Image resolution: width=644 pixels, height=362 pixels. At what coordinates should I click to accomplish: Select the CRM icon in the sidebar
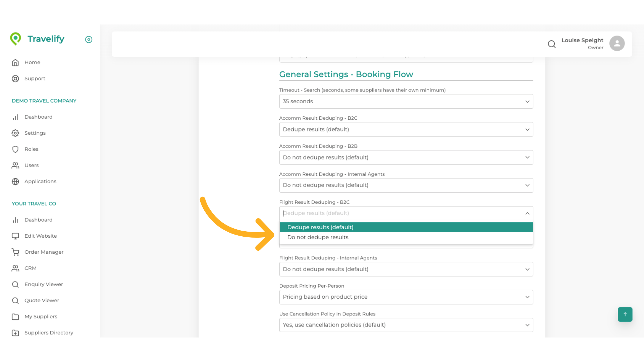pos(15,268)
